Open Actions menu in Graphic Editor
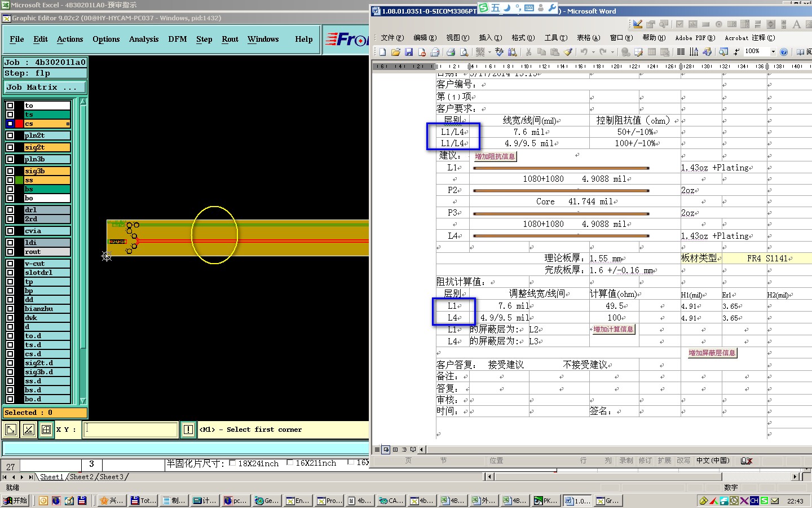The width and height of the screenshot is (812, 508). click(70, 39)
